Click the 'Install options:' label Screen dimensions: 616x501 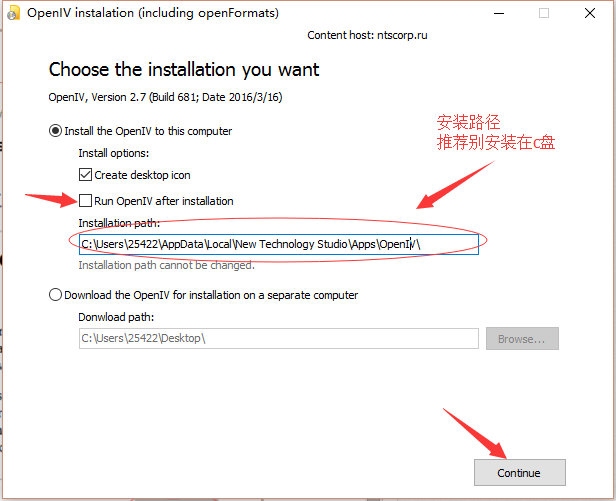coord(114,153)
